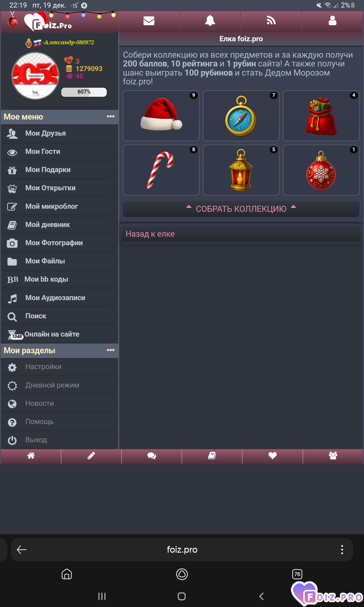Select the Santa hat collection item
Screen dimensions: 364x607
pyautogui.click(x=161, y=116)
